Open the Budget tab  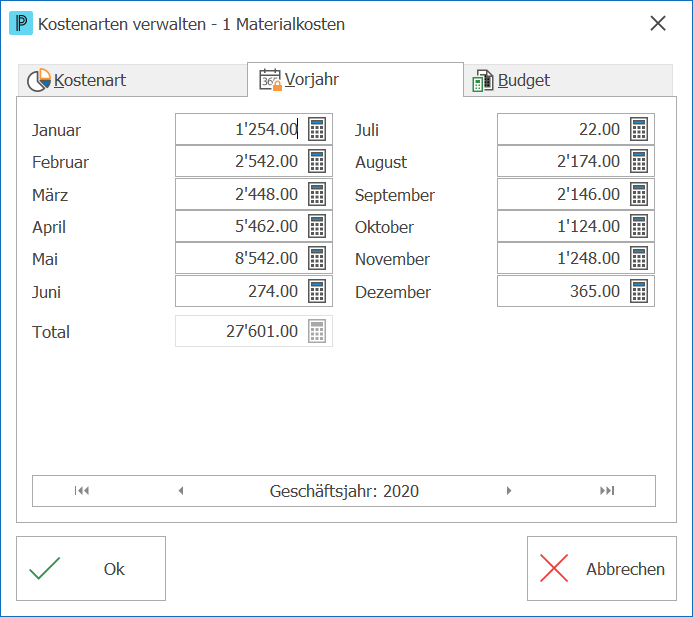pyautogui.click(x=568, y=80)
